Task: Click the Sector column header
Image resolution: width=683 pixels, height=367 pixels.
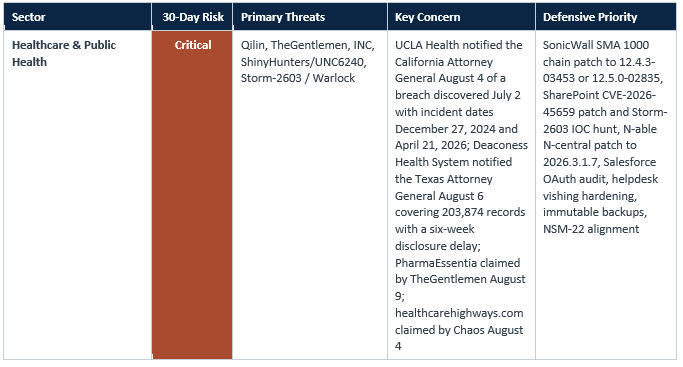Action: click(x=78, y=17)
